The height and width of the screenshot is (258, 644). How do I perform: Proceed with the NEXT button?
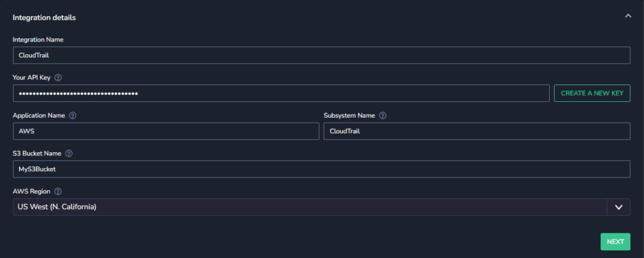615,242
